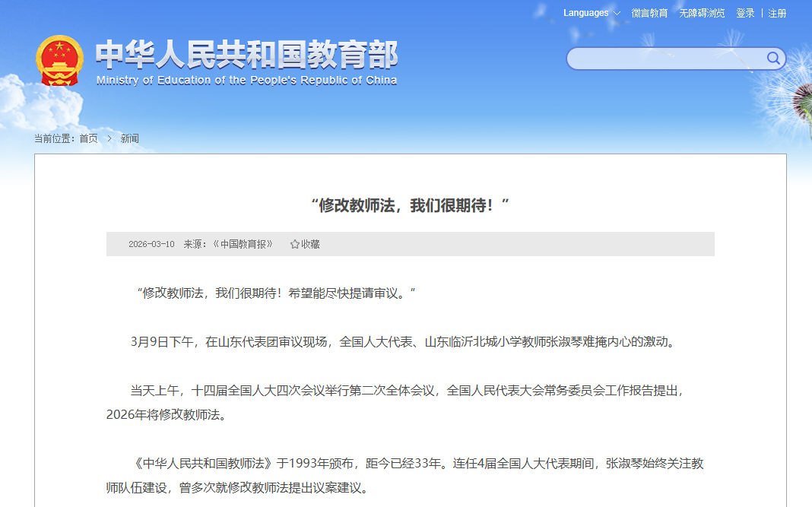This screenshot has width=812, height=507.
Task: Focus the site search input box
Action: pos(665,59)
